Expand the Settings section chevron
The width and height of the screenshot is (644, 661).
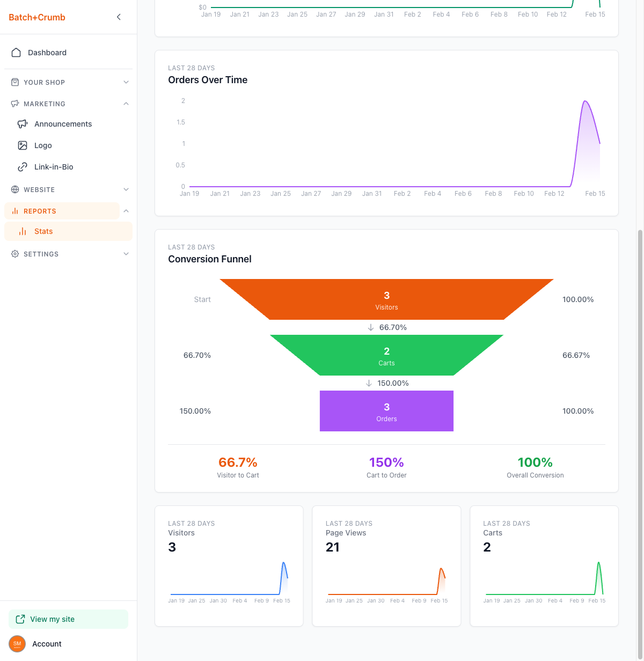(126, 254)
